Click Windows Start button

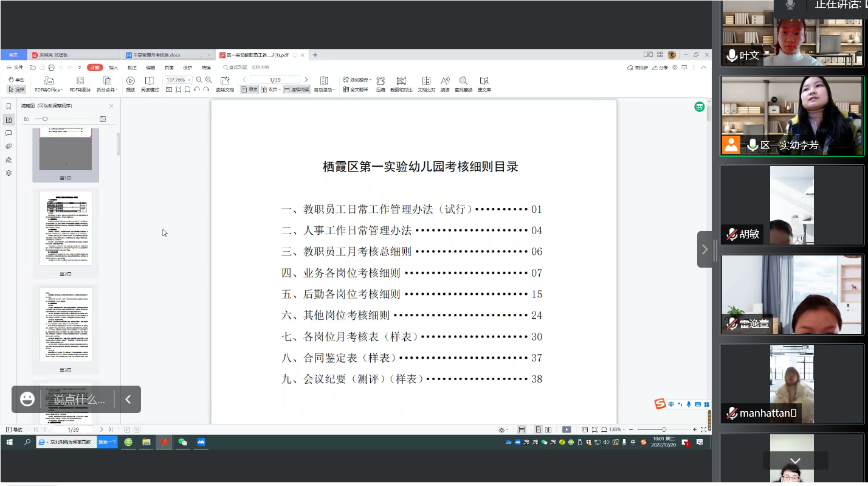coord(10,442)
